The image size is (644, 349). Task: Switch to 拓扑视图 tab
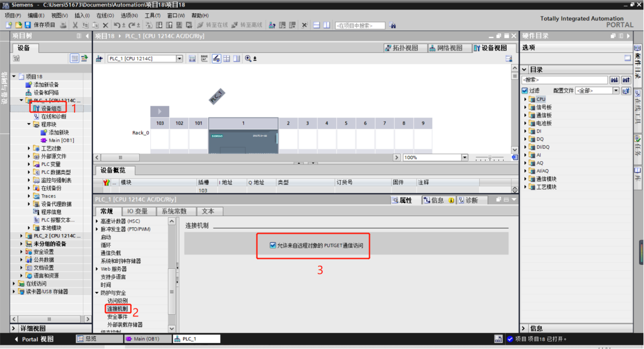click(404, 48)
